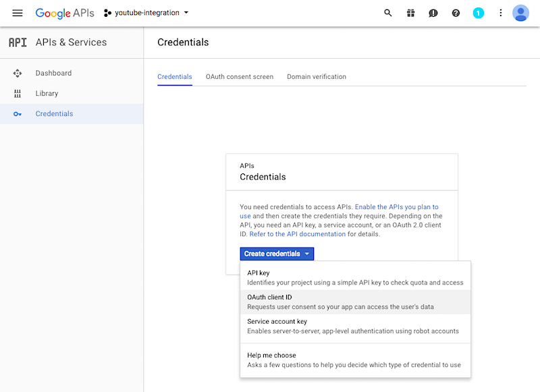Image resolution: width=540 pixels, height=392 pixels.
Task: Open the hamburger navigation menu
Action: [18, 13]
